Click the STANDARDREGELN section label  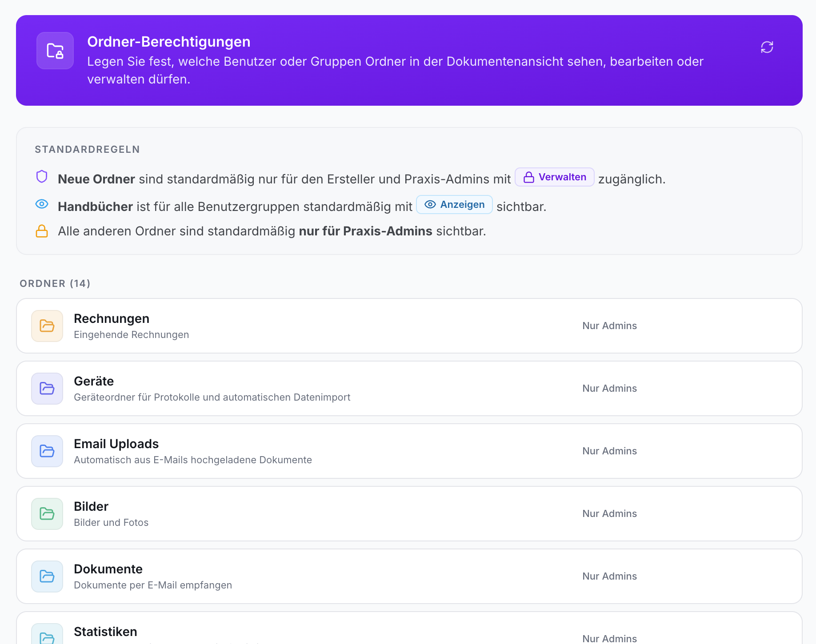point(87,150)
